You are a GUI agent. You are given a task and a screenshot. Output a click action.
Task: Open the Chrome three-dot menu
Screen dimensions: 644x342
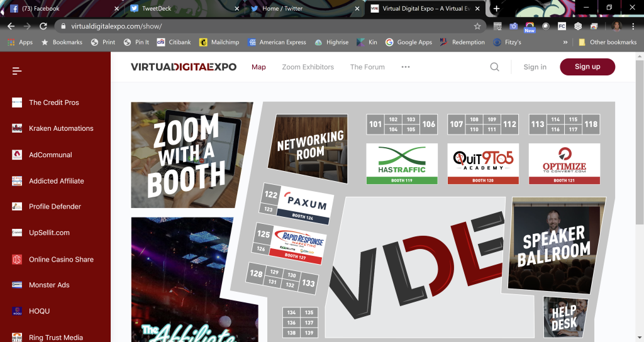click(x=633, y=26)
